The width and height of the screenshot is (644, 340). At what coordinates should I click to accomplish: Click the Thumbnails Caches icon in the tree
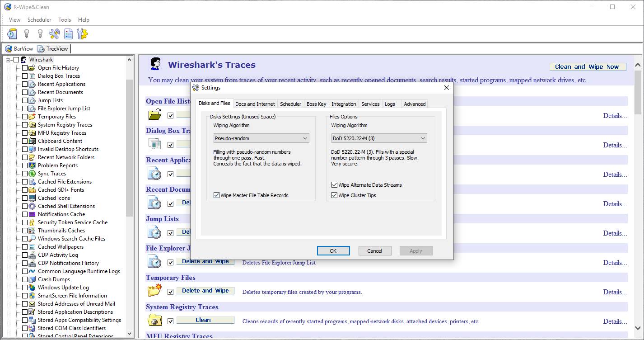(x=32, y=231)
